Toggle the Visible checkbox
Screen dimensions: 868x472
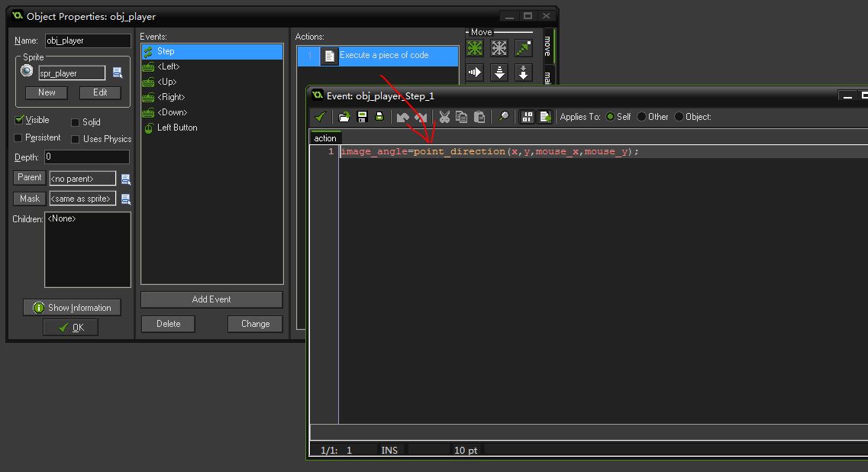coord(19,120)
